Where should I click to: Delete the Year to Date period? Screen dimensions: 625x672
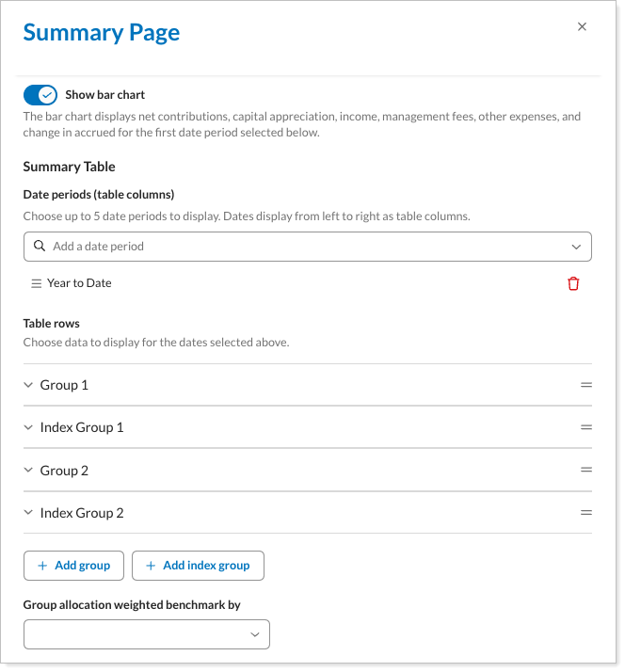[x=573, y=283]
